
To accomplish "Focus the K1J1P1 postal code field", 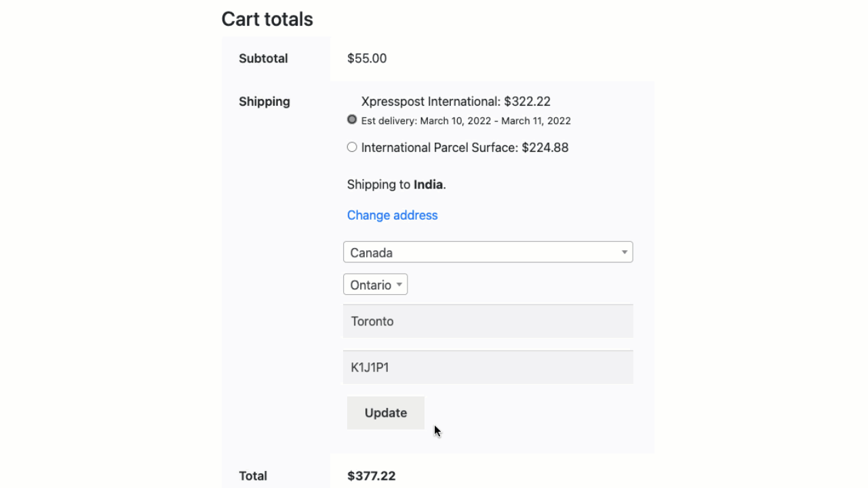I will [488, 367].
